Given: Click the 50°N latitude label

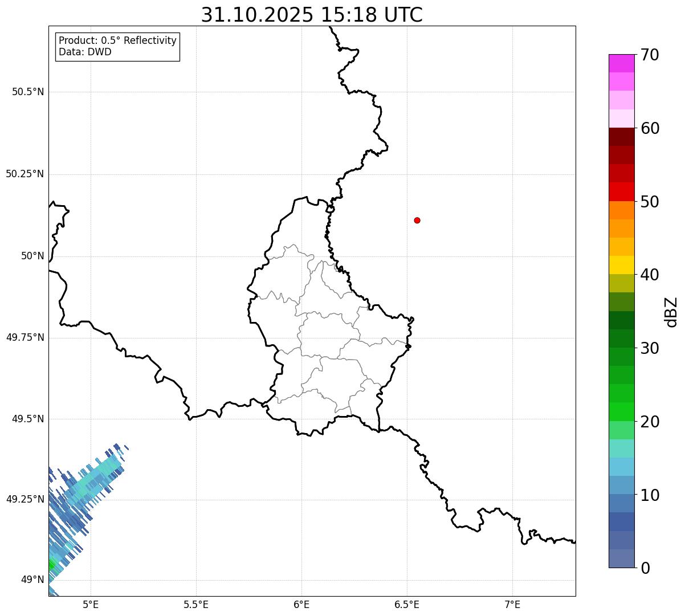Looking at the screenshot, I should coord(32,256).
